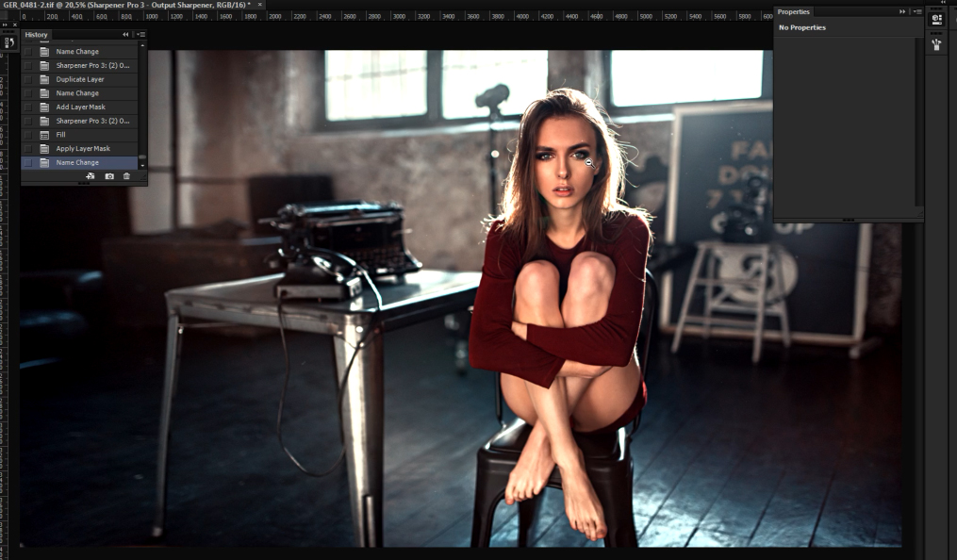
Task: Click the create new snapshot camera icon
Action: 109,176
